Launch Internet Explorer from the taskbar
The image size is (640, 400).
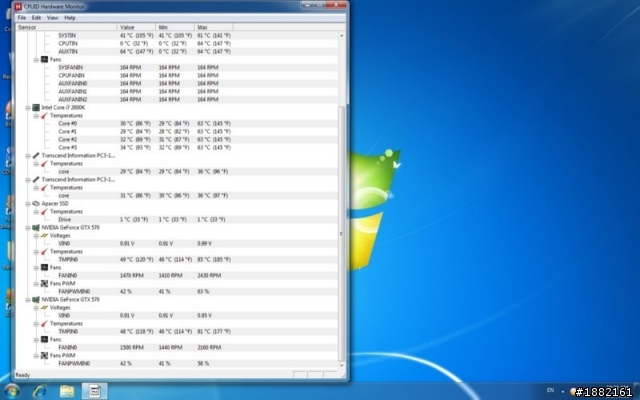pos(40,391)
